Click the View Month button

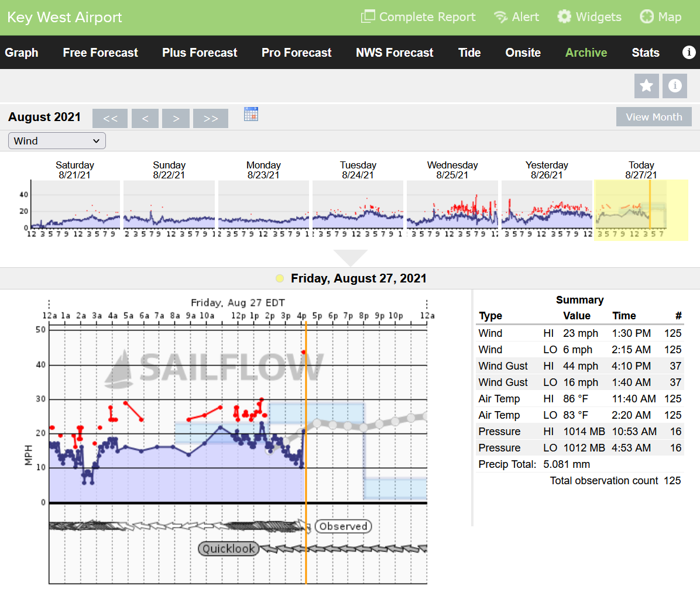pos(654,117)
